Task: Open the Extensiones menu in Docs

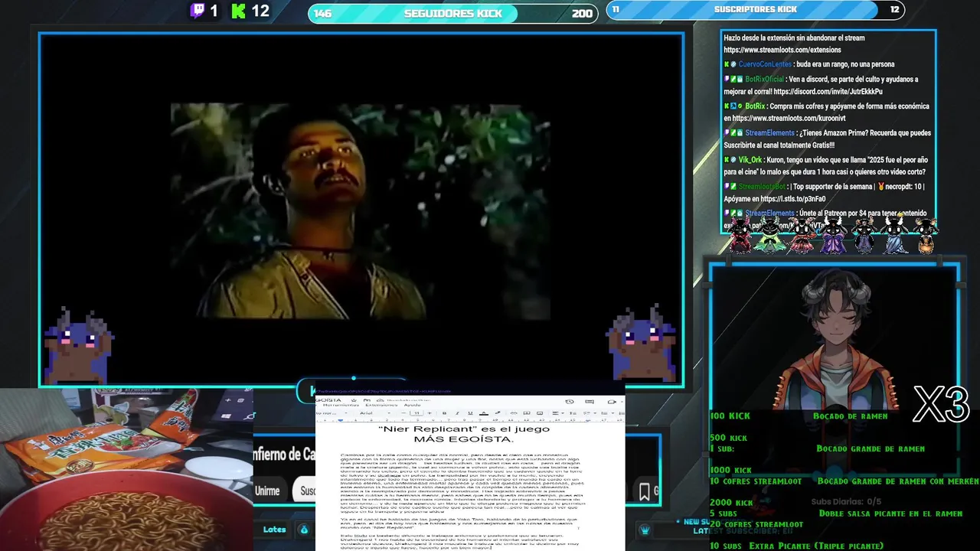Action: [381, 405]
